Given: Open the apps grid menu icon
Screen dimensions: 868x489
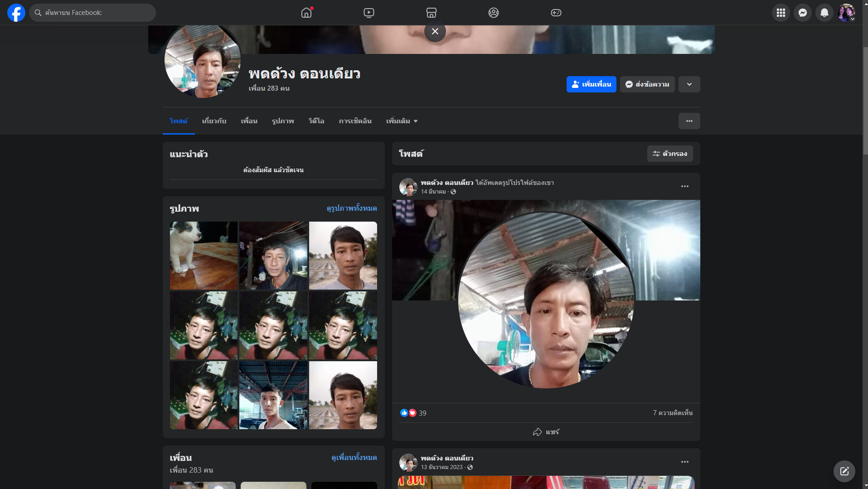Looking at the screenshot, I should pyautogui.click(x=781, y=13).
